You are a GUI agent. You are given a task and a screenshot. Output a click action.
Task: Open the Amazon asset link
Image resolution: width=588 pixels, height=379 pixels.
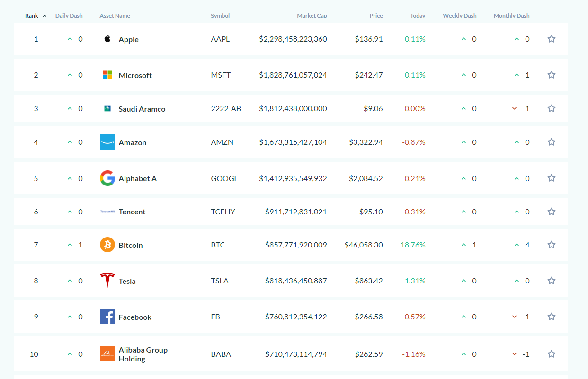click(133, 142)
